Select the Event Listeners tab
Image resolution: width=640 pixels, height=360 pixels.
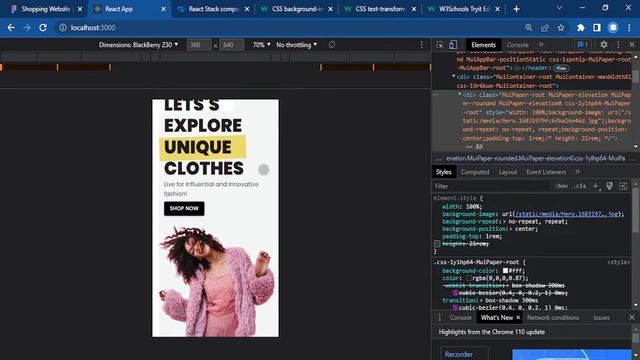[546, 172]
